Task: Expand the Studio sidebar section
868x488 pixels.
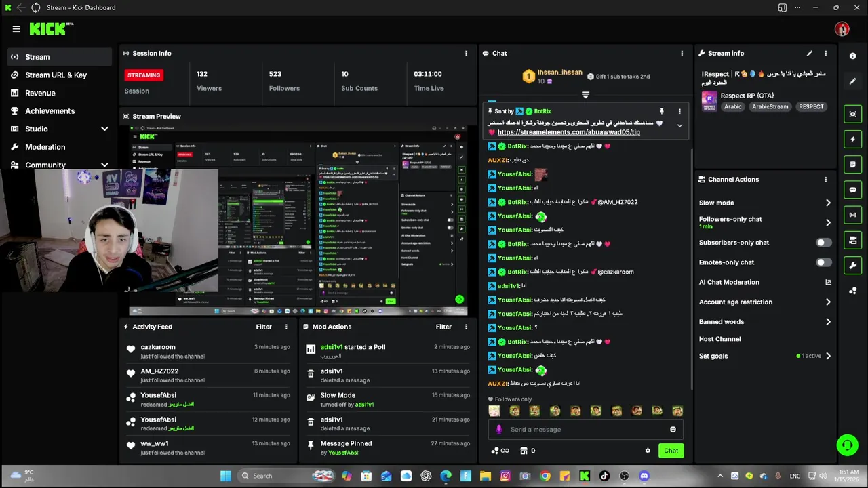Action: click(104, 129)
